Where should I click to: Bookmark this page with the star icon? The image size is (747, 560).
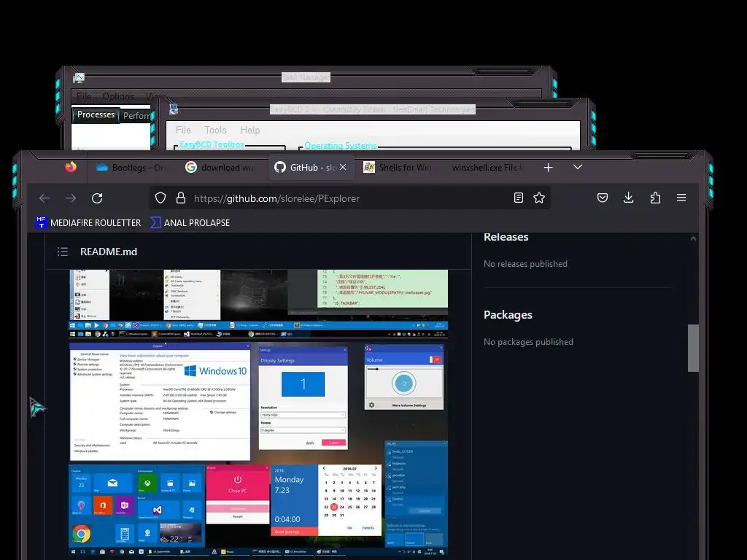coord(539,198)
